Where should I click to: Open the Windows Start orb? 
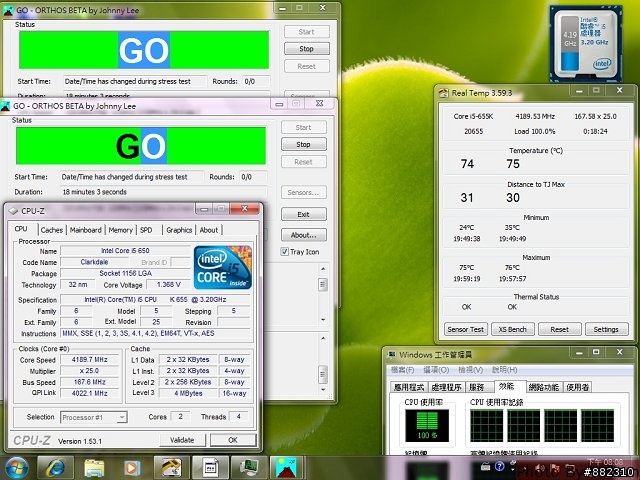pos(15,468)
